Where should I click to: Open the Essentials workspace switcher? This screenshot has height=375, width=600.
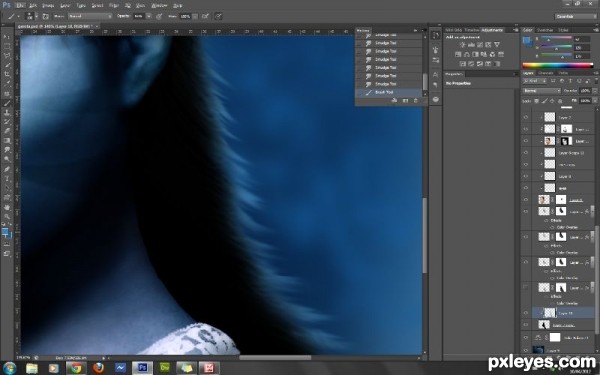[576, 16]
